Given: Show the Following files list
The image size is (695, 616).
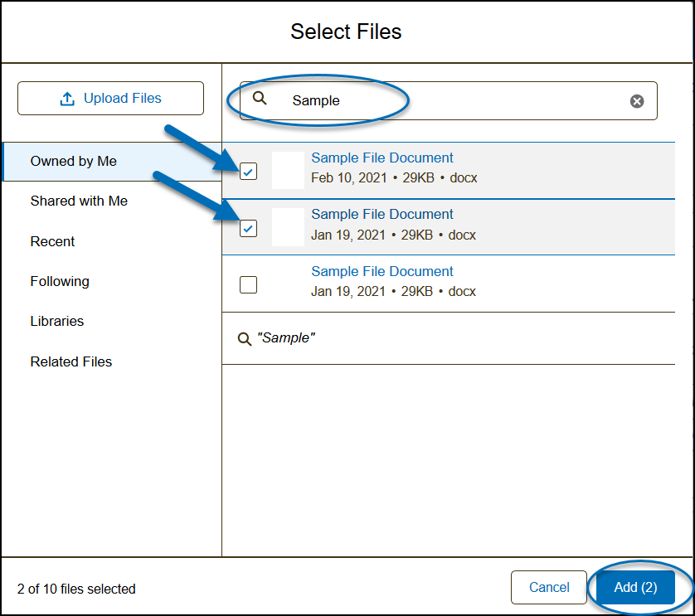Looking at the screenshot, I should pyautogui.click(x=60, y=282).
